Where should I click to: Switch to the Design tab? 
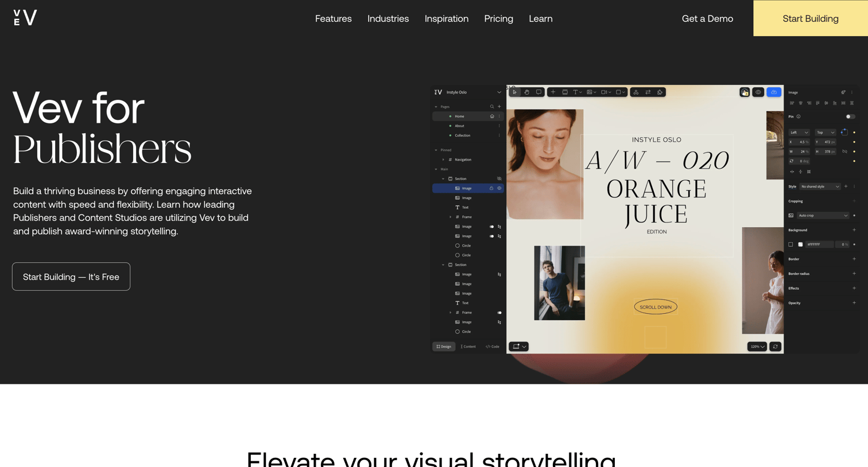coord(444,347)
